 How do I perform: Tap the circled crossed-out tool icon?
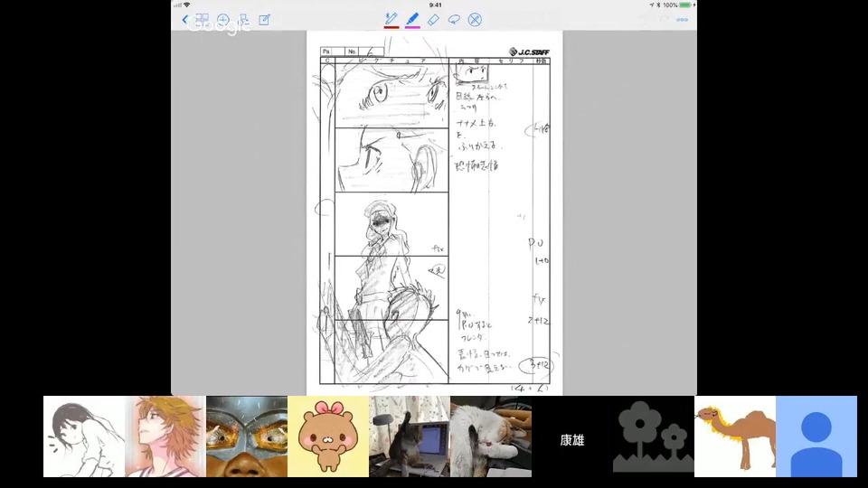click(x=475, y=20)
